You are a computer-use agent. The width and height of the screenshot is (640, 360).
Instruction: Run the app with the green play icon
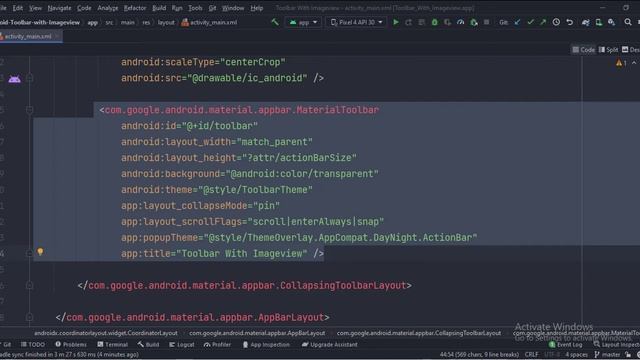tap(396, 22)
